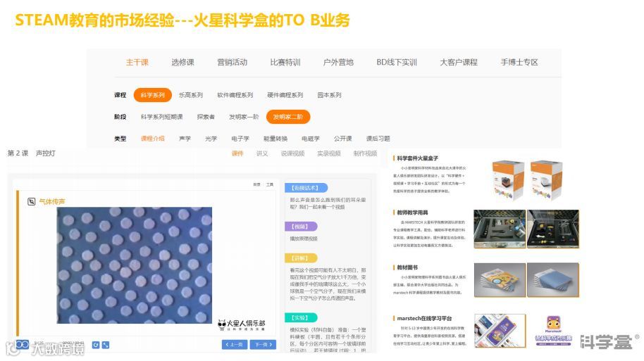
Task: Click the 科学套件火星盒子 heading
Action: [x=417, y=158]
